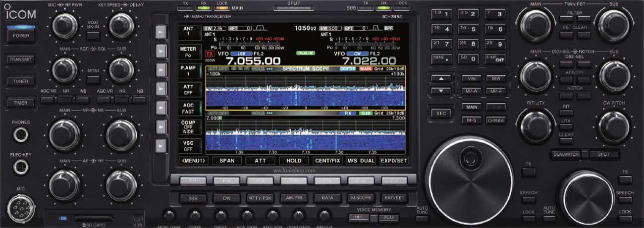Select the 14 MHz band key 5
Image resolution: width=644 pixels, height=228 pixels.
pyautogui.click(x=469, y=29)
